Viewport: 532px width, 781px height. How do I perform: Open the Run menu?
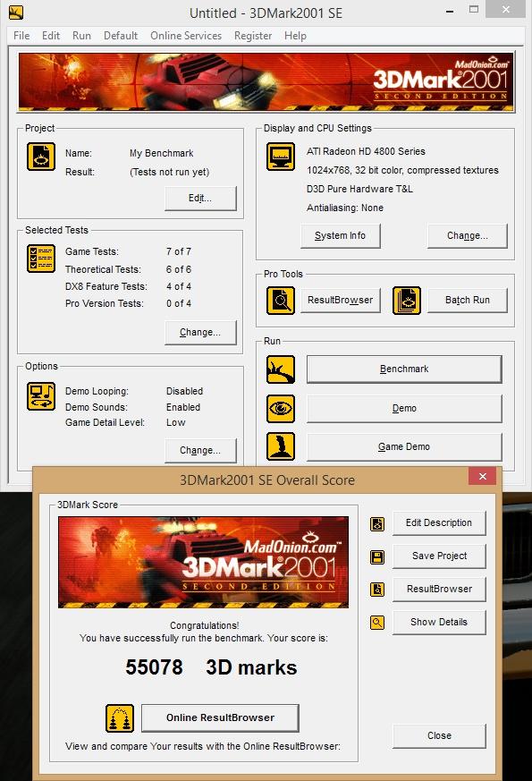(81, 36)
